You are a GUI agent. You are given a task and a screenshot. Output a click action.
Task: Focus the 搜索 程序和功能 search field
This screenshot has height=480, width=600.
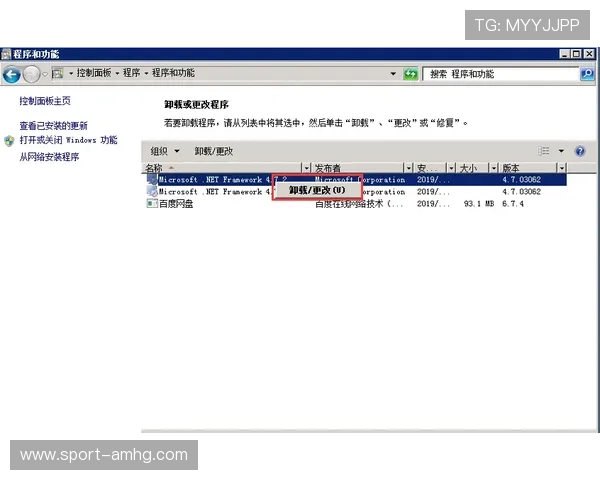coord(501,74)
